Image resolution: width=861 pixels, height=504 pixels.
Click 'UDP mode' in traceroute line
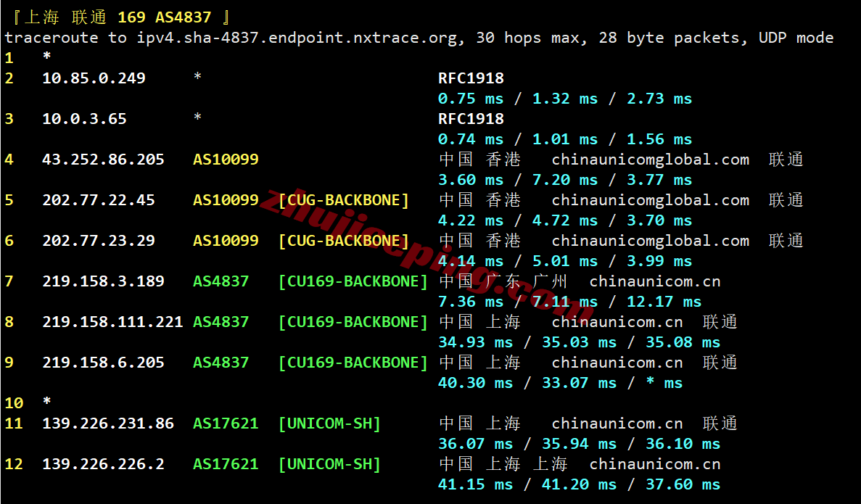point(796,38)
